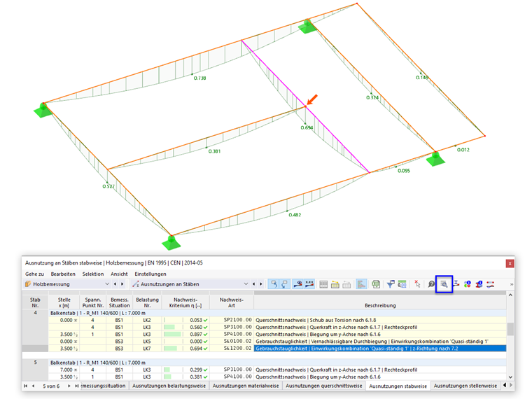Click the SP3100.00 code in member 4
The image size is (532, 399).
238,327
